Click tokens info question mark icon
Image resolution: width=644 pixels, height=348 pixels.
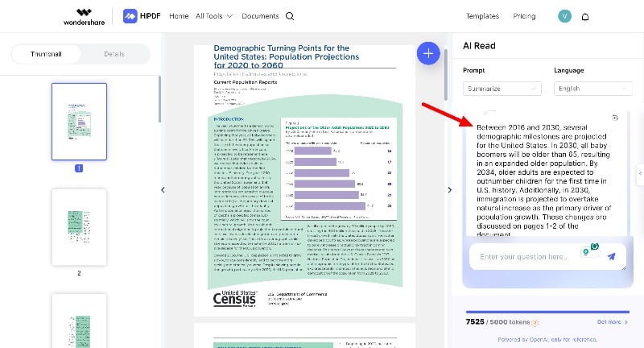(535, 322)
